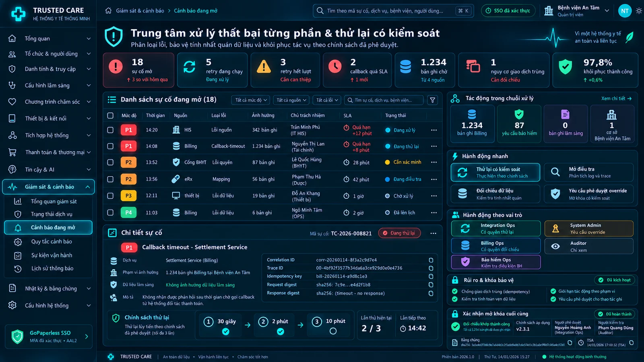
Task: Open more options for the HIS incident row
Action: [x=434, y=130]
